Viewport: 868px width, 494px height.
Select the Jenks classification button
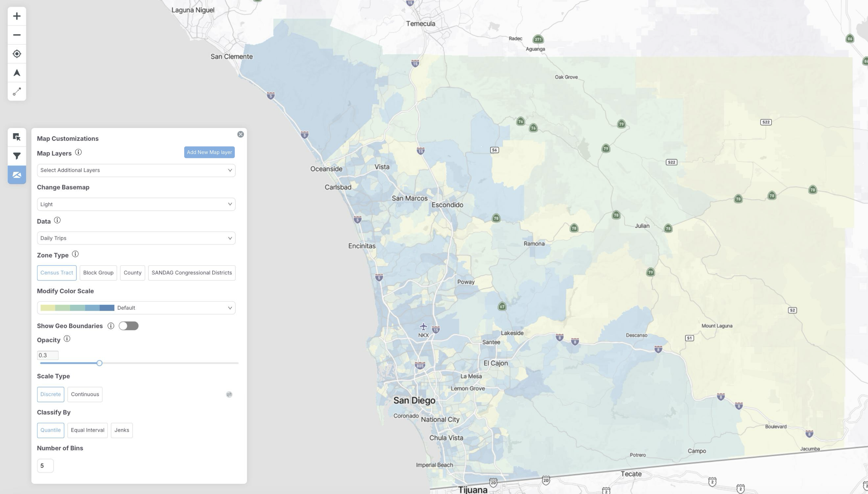(x=121, y=430)
